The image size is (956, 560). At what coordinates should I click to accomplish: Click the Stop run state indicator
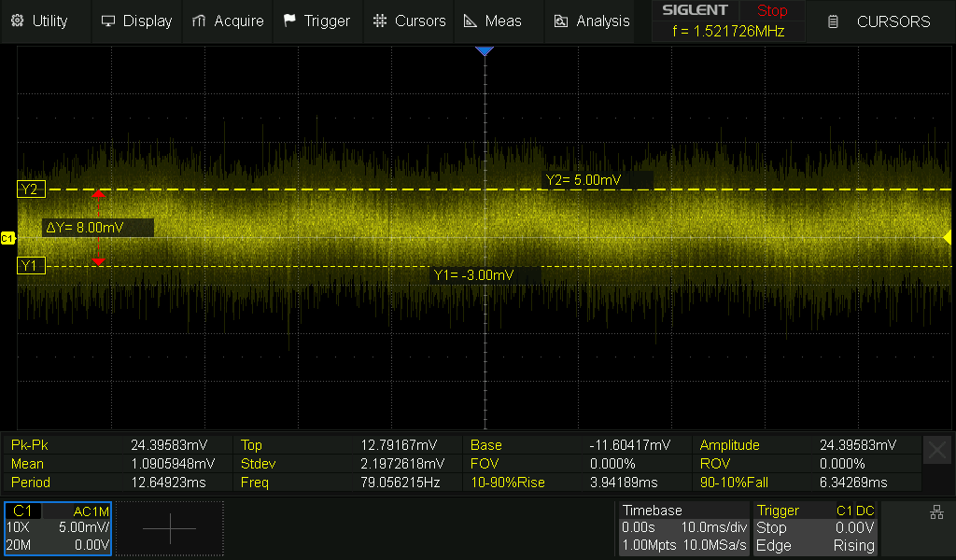(x=772, y=11)
